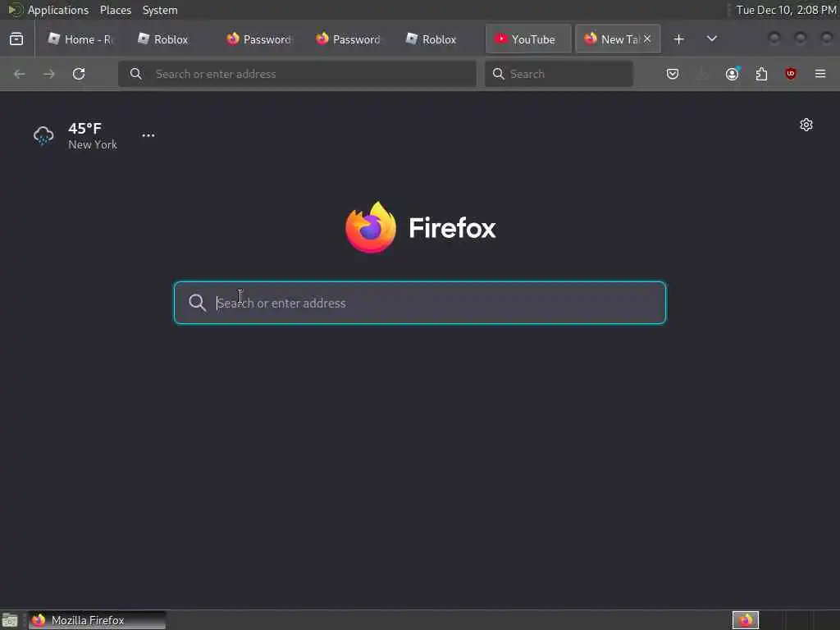
Task: Focus the toolbar Search box
Action: 559,74
